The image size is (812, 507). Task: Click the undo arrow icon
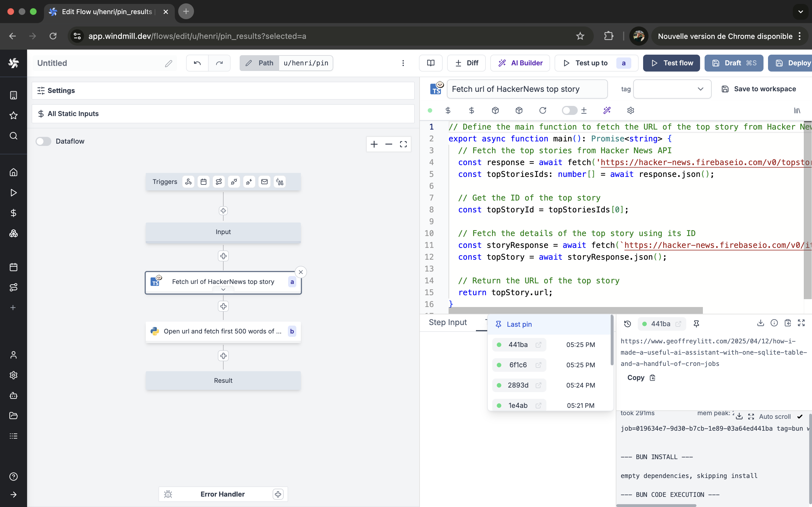click(x=197, y=63)
